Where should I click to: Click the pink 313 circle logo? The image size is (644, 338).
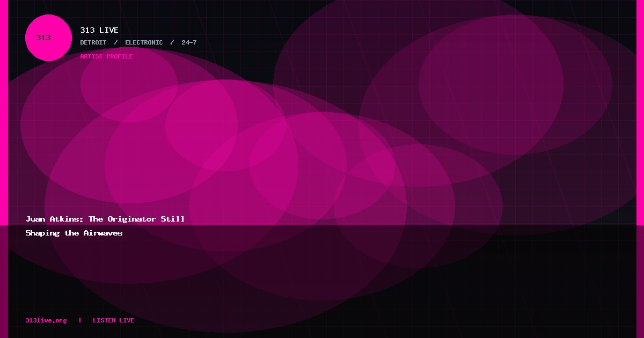(x=48, y=38)
